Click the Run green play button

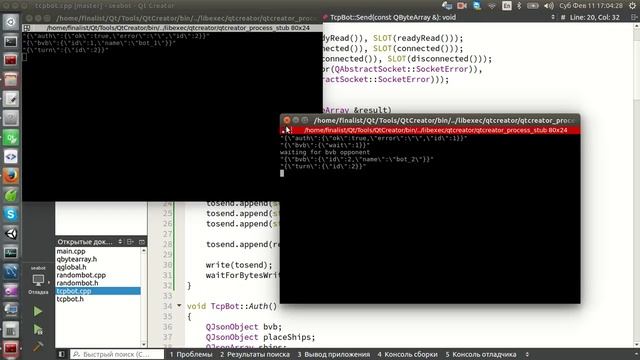point(38,311)
